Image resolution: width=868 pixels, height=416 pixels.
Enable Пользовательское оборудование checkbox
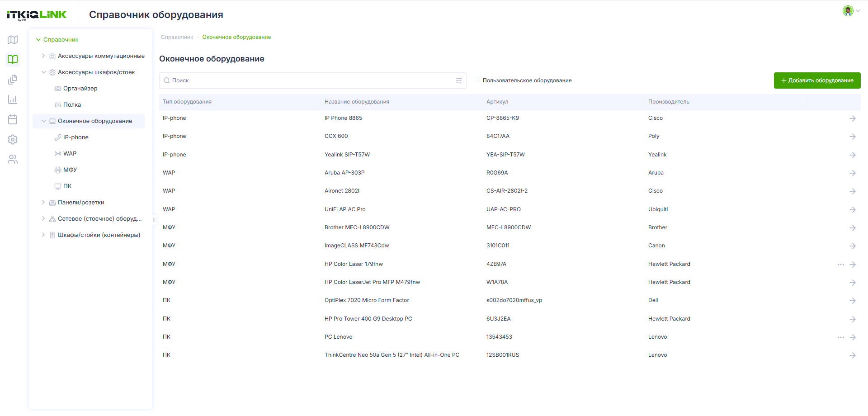476,80
